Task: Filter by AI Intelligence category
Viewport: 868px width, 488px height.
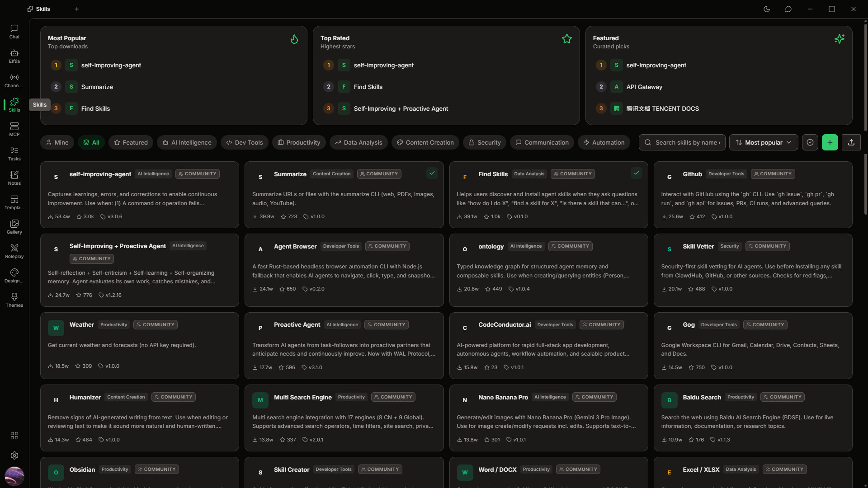Action: click(x=187, y=142)
